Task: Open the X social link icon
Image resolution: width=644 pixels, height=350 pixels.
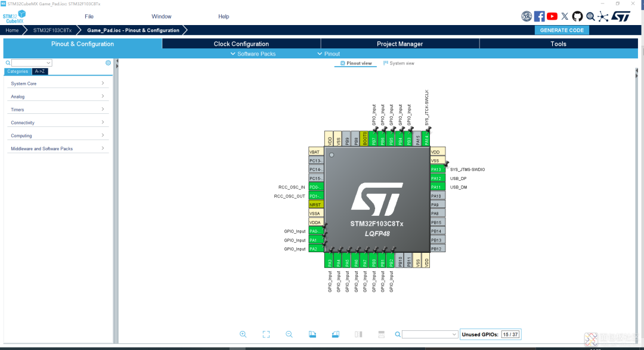Action: tap(565, 17)
